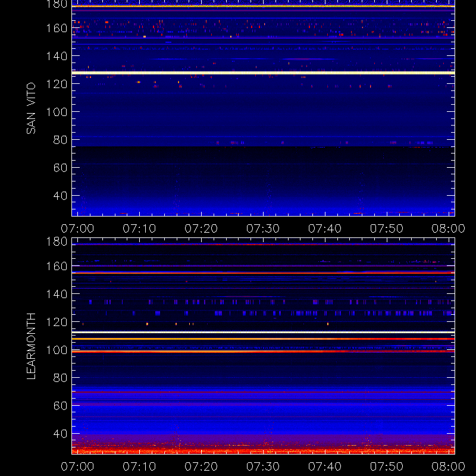This screenshot has width=476, height=476.
Task: Pick the 120 tick label on LEARMONTH axis
Action: (x=57, y=322)
